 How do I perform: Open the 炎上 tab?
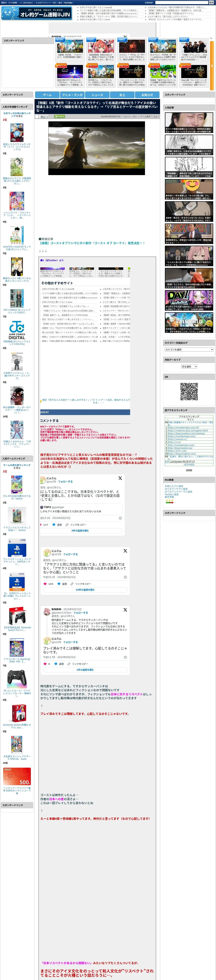tap(122, 95)
